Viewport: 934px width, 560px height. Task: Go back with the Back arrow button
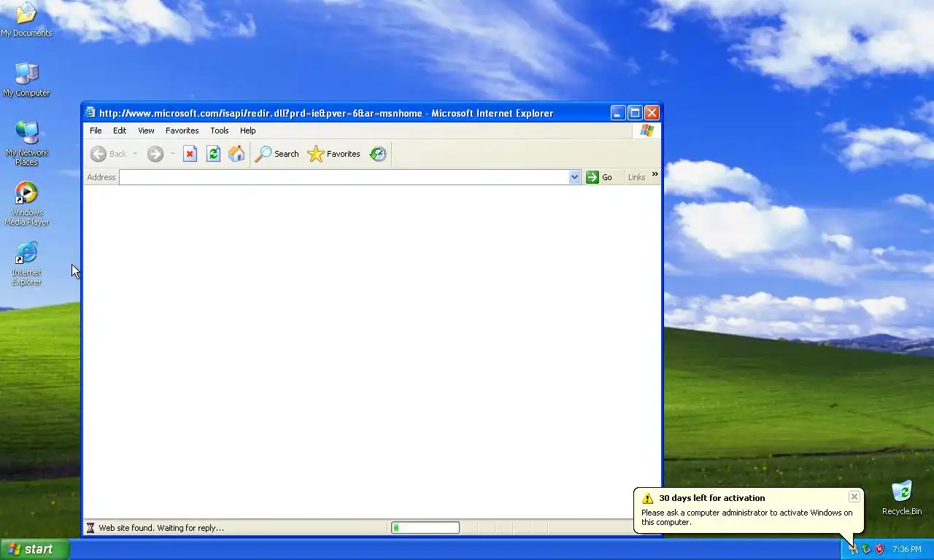tap(108, 154)
